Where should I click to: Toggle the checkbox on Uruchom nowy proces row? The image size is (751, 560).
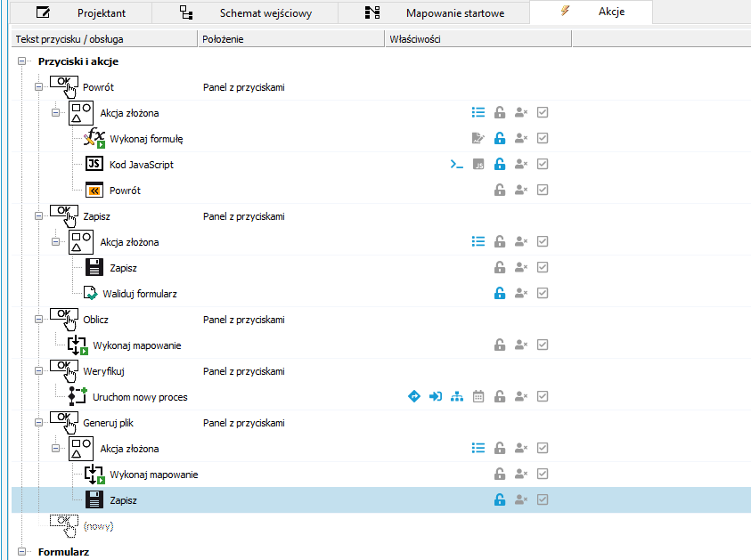pos(543,397)
